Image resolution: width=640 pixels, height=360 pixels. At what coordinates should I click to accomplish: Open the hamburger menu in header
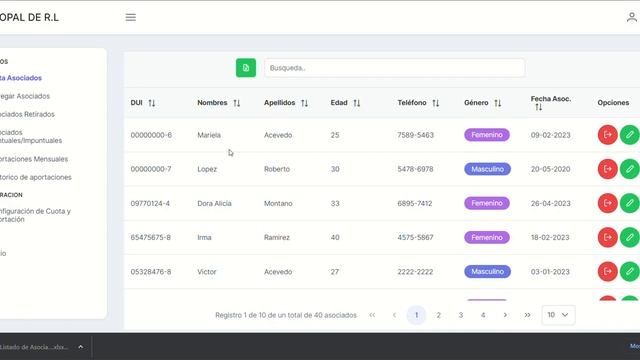131,17
